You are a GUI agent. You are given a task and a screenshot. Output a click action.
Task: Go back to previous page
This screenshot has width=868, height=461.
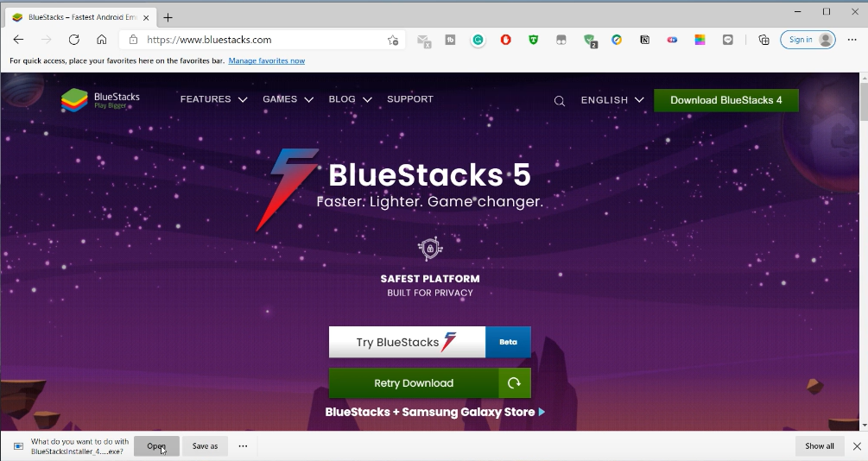click(x=18, y=40)
